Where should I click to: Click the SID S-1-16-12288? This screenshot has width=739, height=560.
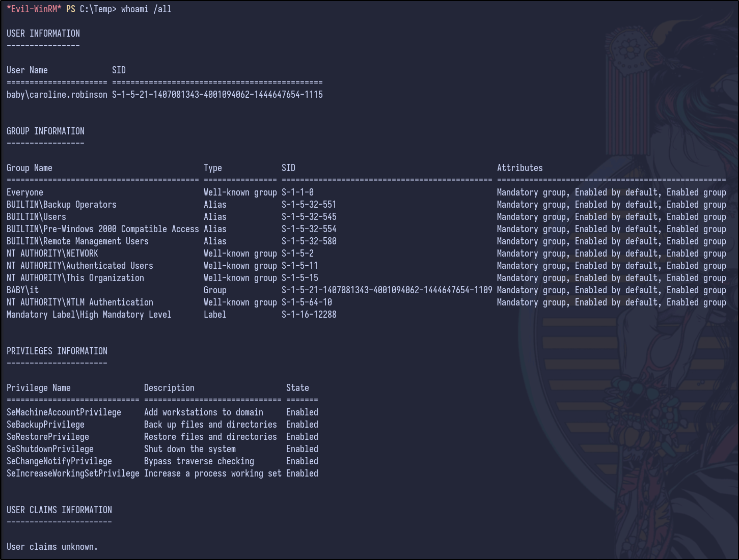(x=309, y=315)
